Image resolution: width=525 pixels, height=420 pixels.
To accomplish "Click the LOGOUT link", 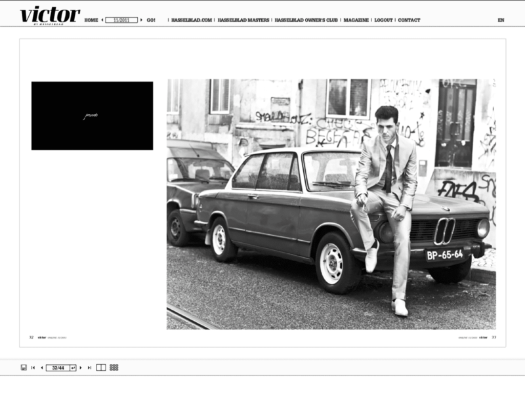I will coord(383,20).
